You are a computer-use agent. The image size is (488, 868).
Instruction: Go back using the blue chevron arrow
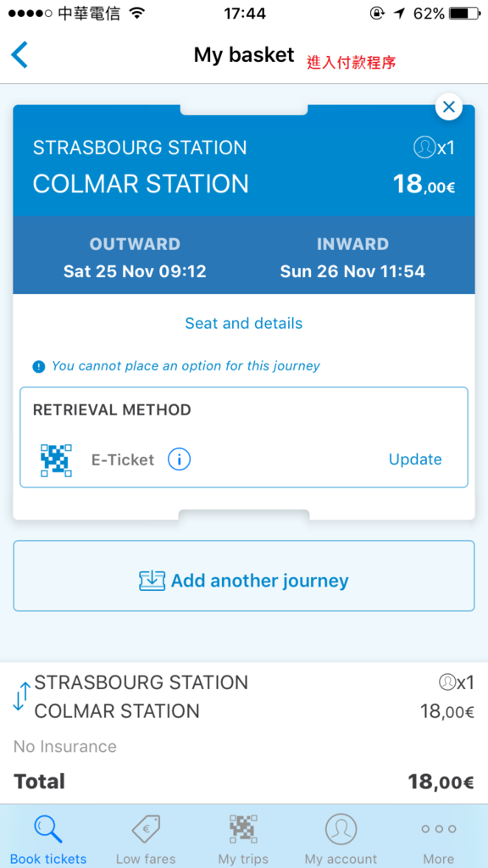click(x=19, y=55)
